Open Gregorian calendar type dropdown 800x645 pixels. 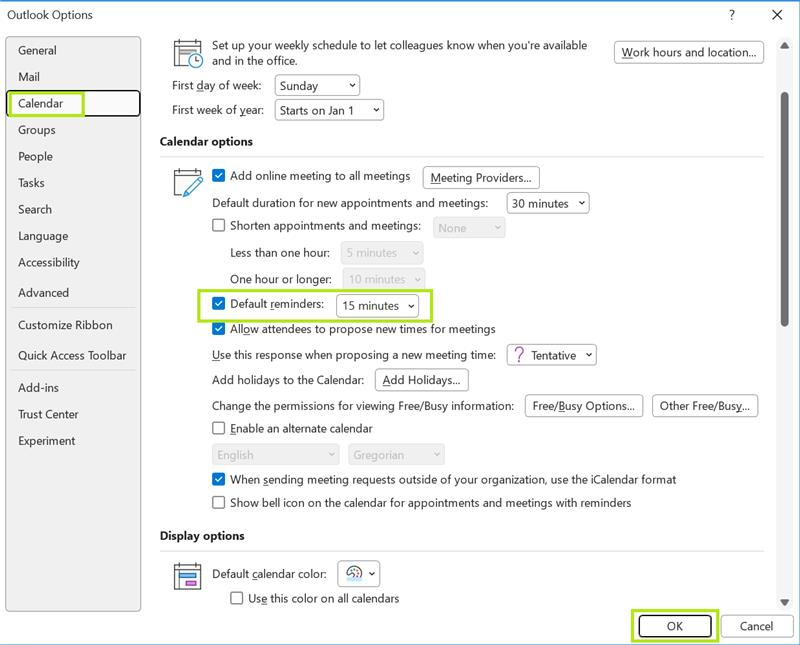396,454
